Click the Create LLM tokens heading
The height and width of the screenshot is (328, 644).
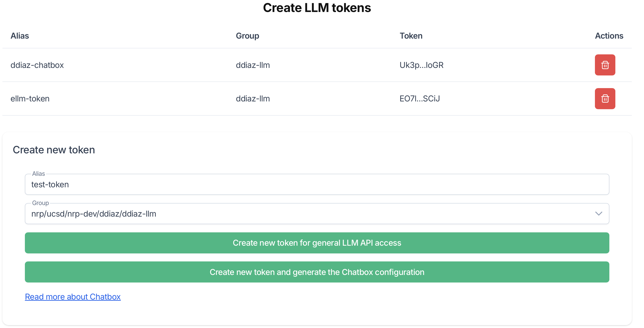317,8
